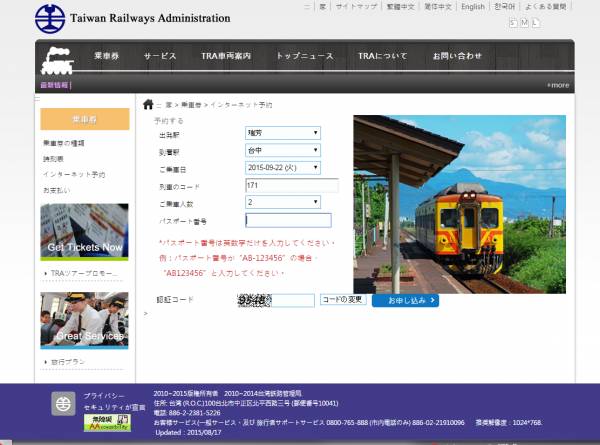
Task: Open the arrival station dropdown showing 台中
Action: click(x=283, y=150)
